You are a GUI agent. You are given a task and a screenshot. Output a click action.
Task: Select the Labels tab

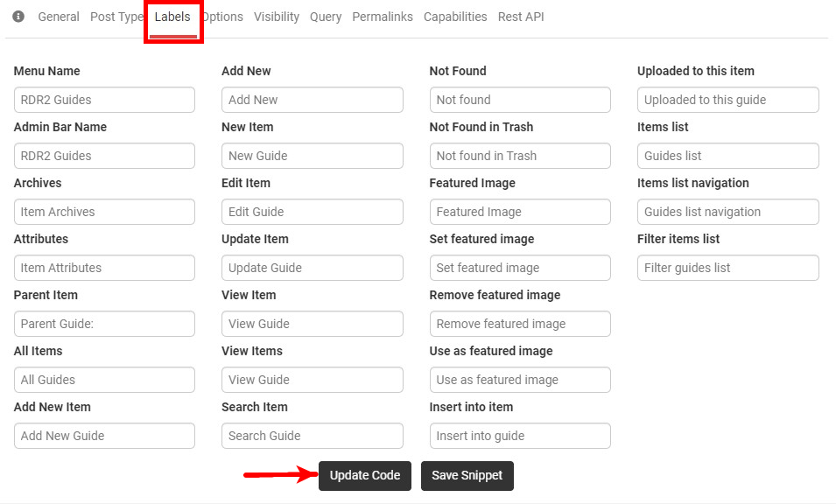(x=172, y=16)
